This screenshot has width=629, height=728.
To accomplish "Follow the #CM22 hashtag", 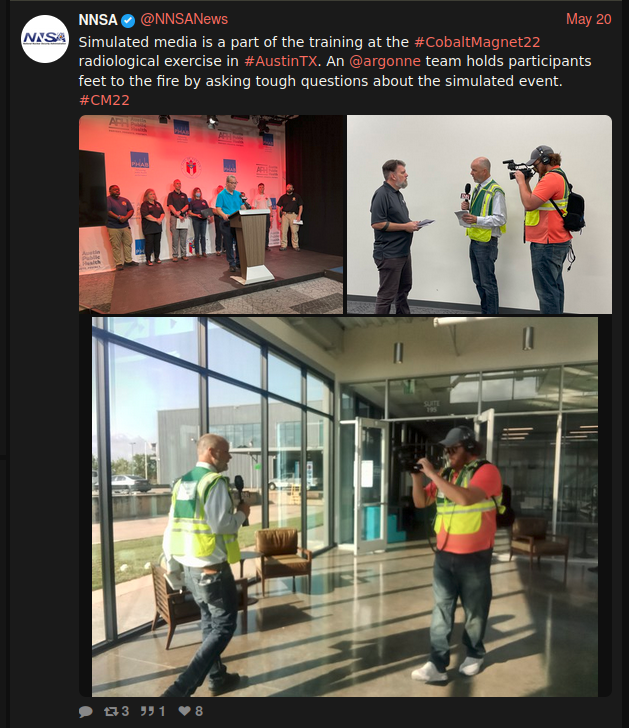I will click(x=104, y=100).
